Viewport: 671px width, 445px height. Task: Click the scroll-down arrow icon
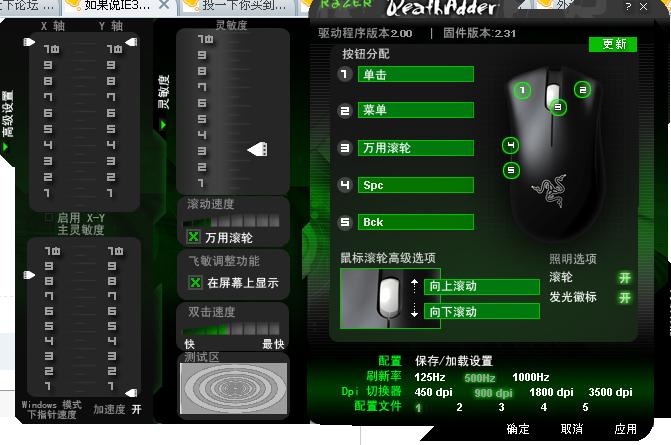pos(414,310)
